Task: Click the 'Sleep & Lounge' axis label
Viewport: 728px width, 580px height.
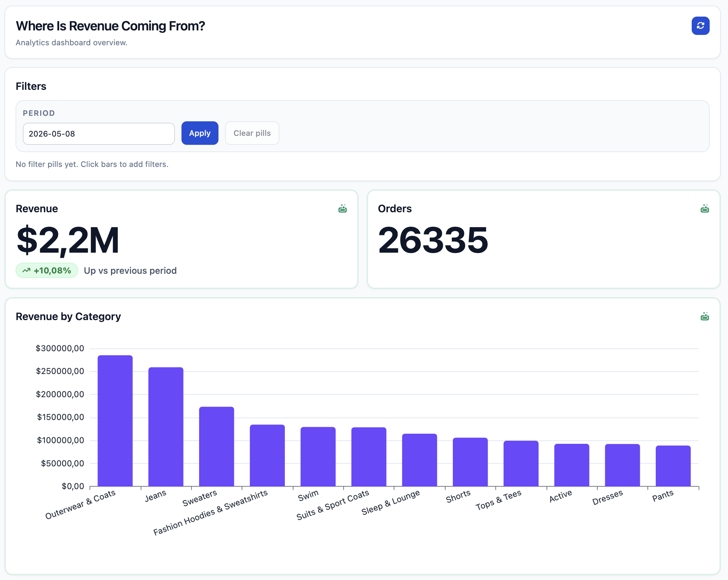Action: point(391,502)
